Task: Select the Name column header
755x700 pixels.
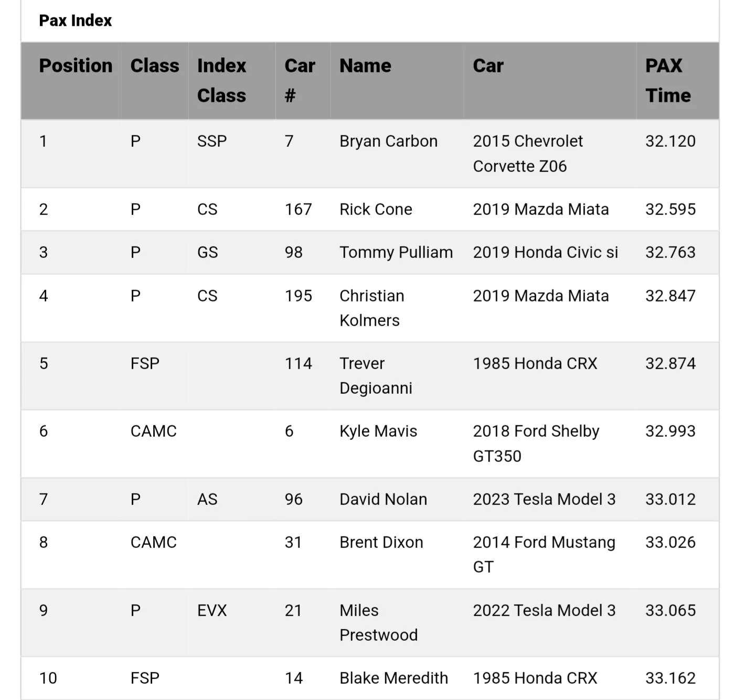Action: coord(365,66)
